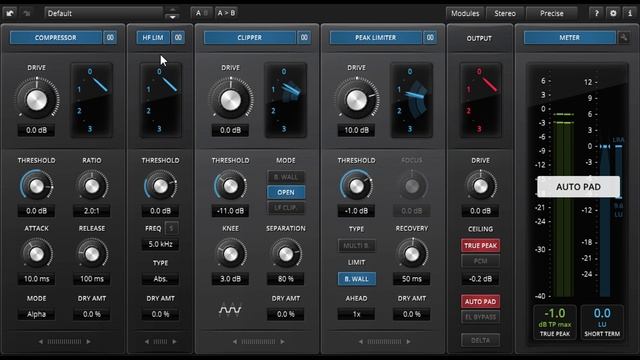Screen dimensions: 640x360
Task: Click the Compressor 10.0 ms attack field
Action: coord(36,279)
